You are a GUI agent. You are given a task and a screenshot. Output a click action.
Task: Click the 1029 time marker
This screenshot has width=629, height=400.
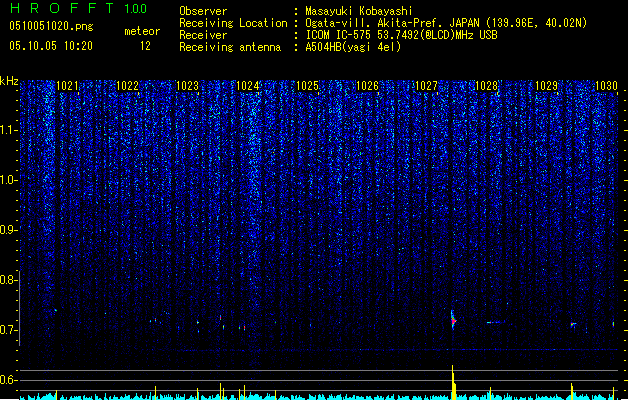click(x=546, y=86)
